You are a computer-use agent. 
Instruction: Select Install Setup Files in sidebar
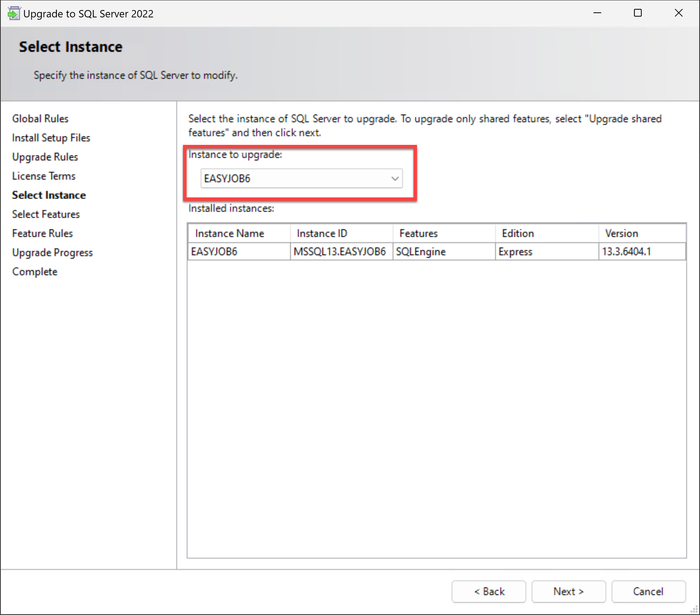point(51,138)
